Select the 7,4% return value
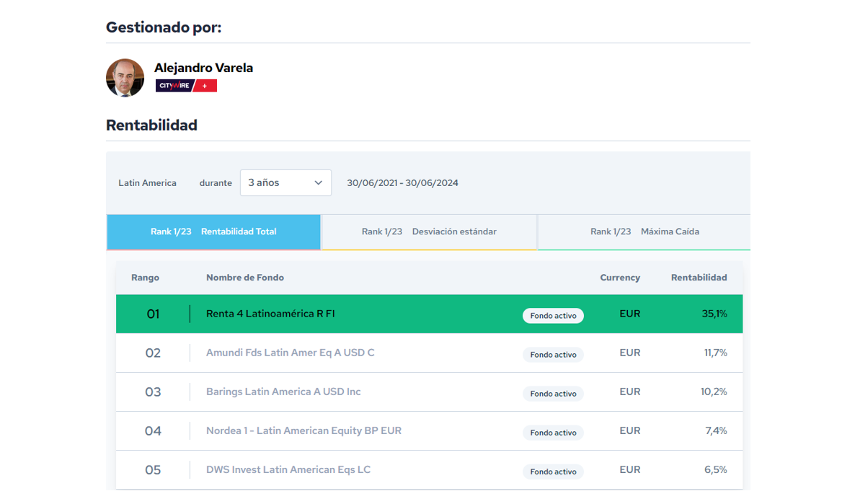The height and width of the screenshot is (504, 855). click(716, 431)
